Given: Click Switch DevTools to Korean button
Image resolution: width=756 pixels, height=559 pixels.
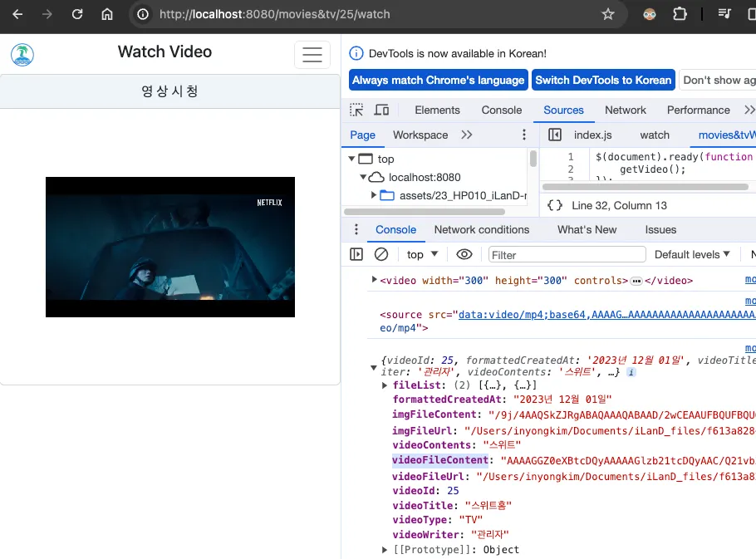Looking at the screenshot, I should click(x=602, y=80).
